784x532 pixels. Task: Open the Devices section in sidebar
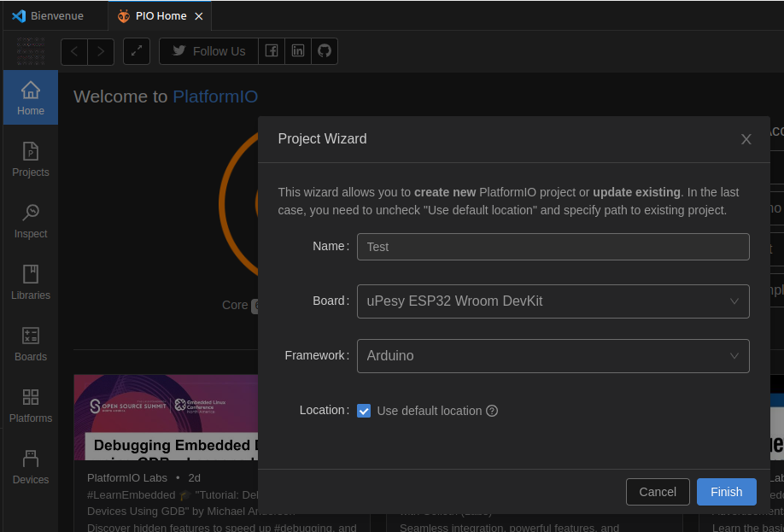coord(31,467)
